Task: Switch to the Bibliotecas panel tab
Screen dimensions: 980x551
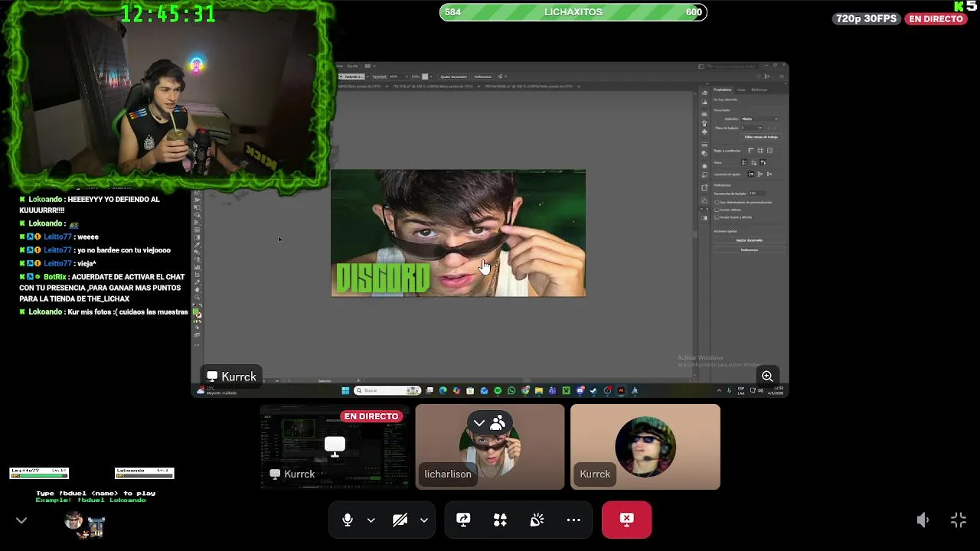Action: click(759, 90)
